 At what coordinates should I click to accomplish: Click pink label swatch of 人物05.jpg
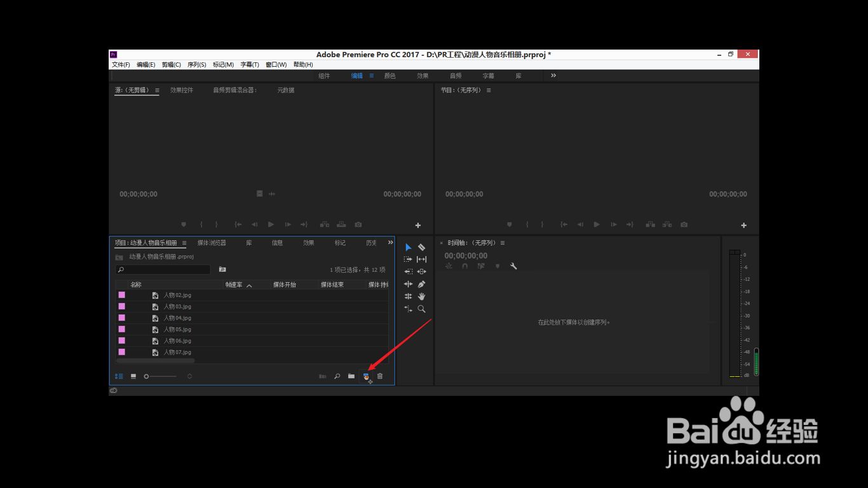121,329
